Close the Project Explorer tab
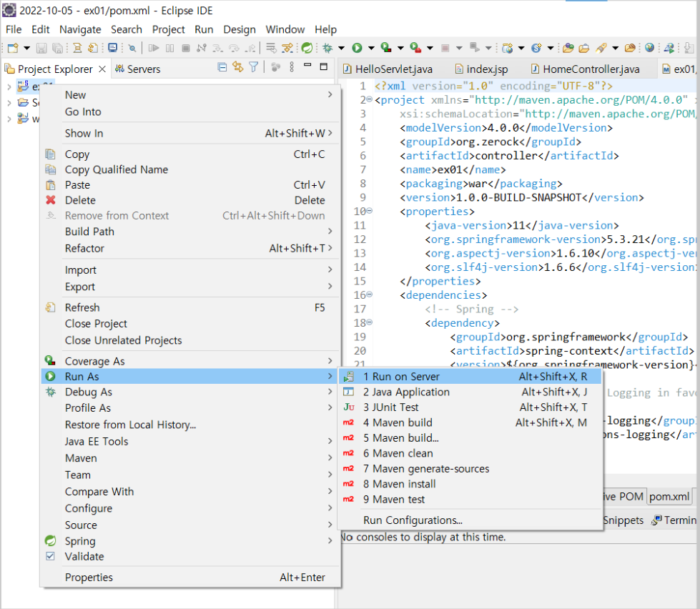700x609 pixels. point(102,69)
